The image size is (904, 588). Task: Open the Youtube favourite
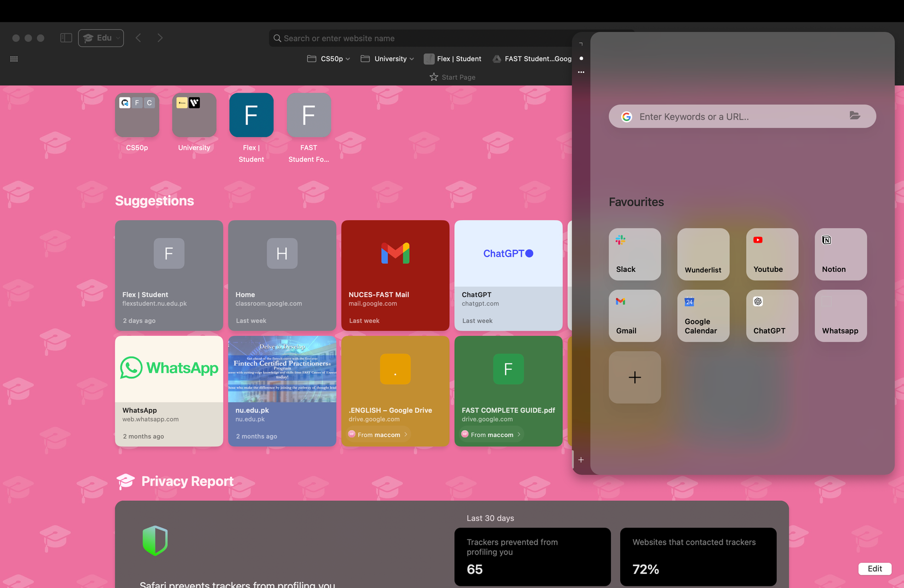(772, 254)
